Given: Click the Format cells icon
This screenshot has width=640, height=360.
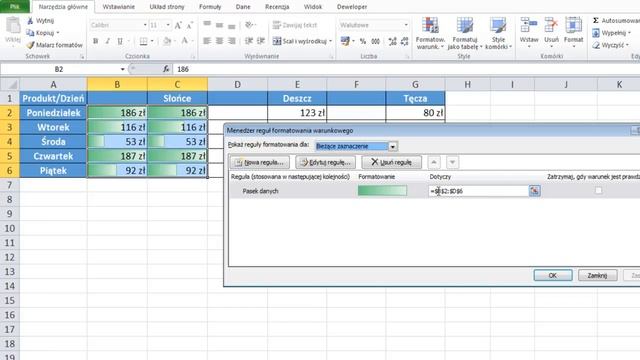Looking at the screenshot, I should click(573, 25).
